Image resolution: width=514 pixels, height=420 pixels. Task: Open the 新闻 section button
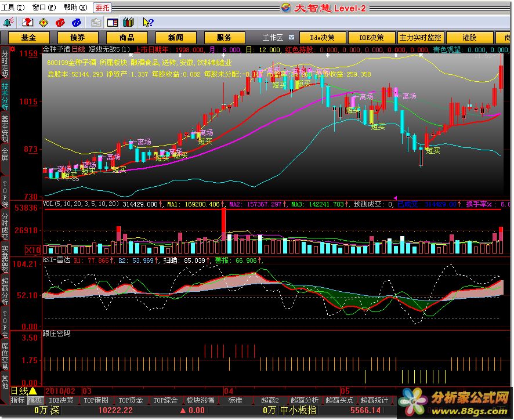[x=176, y=37]
